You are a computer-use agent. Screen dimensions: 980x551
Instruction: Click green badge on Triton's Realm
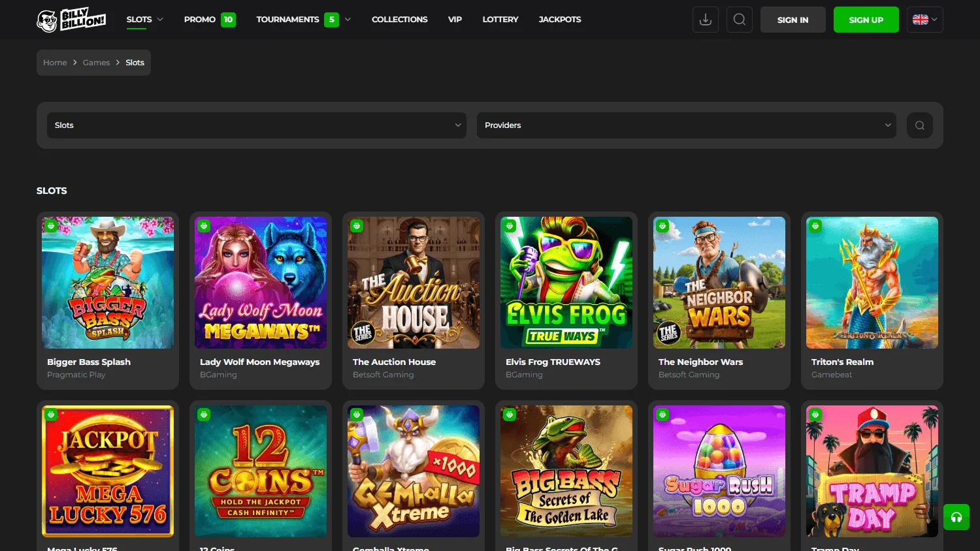[815, 226]
